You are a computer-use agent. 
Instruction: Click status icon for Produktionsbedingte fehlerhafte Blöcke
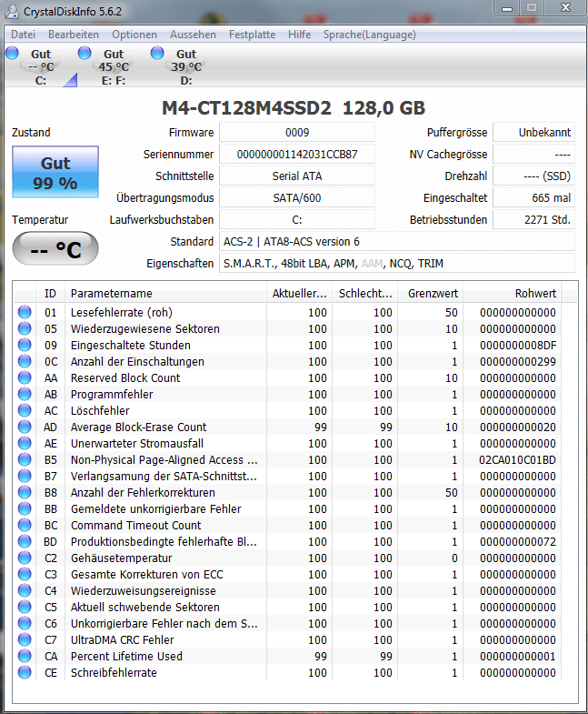[x=25, y=542]
